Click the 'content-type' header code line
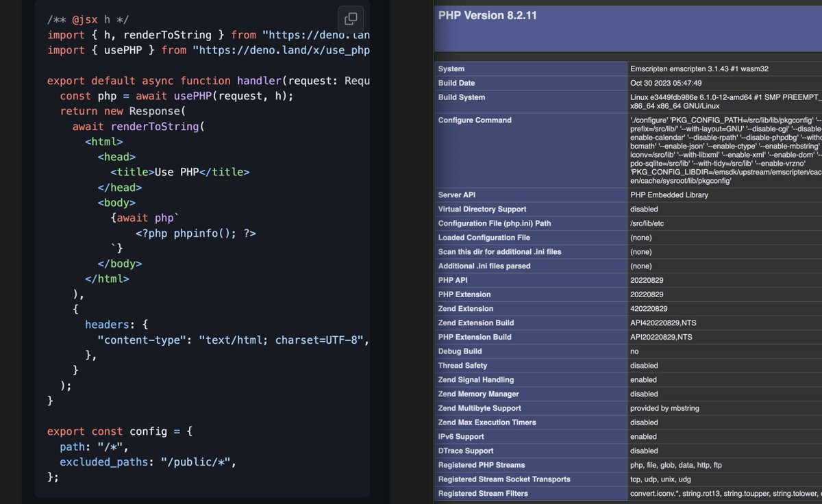Viewport: 822px width, 504px height. pyautogui.click(x=234, y=340)
